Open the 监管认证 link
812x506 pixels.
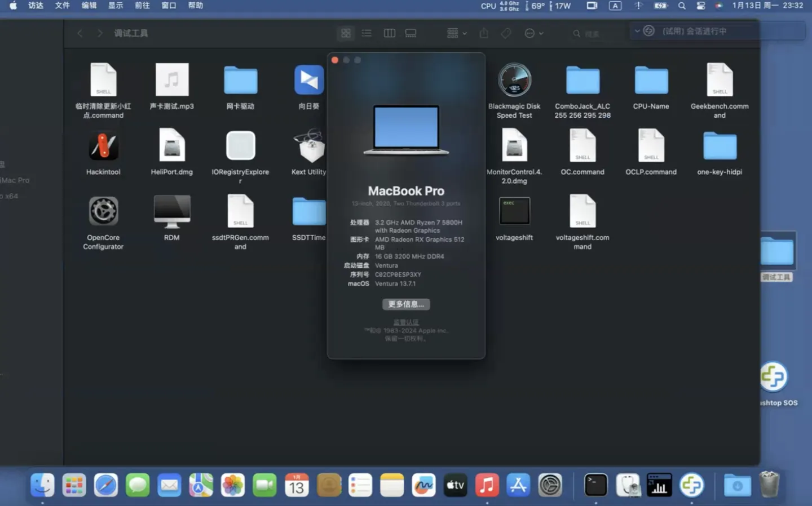click(406, 322)
